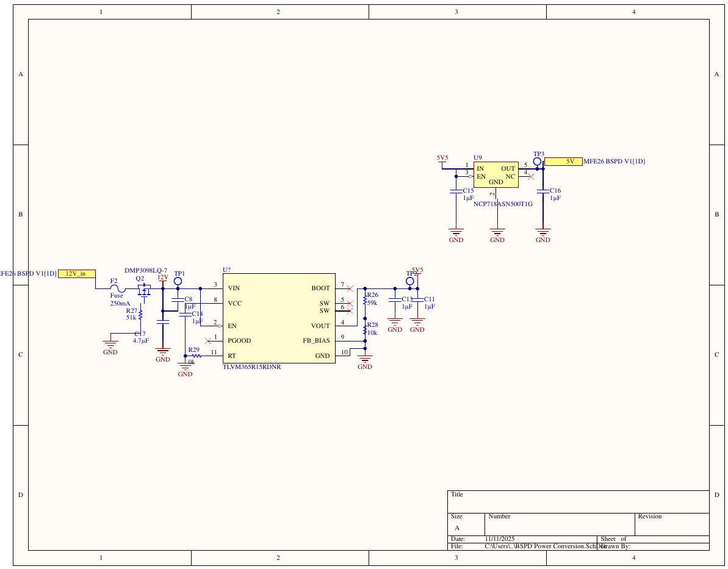Image resolution: width=728 pixels, height=569 pixels.
Task: Click the 5V yellow output port
Action: coord(563,162)
